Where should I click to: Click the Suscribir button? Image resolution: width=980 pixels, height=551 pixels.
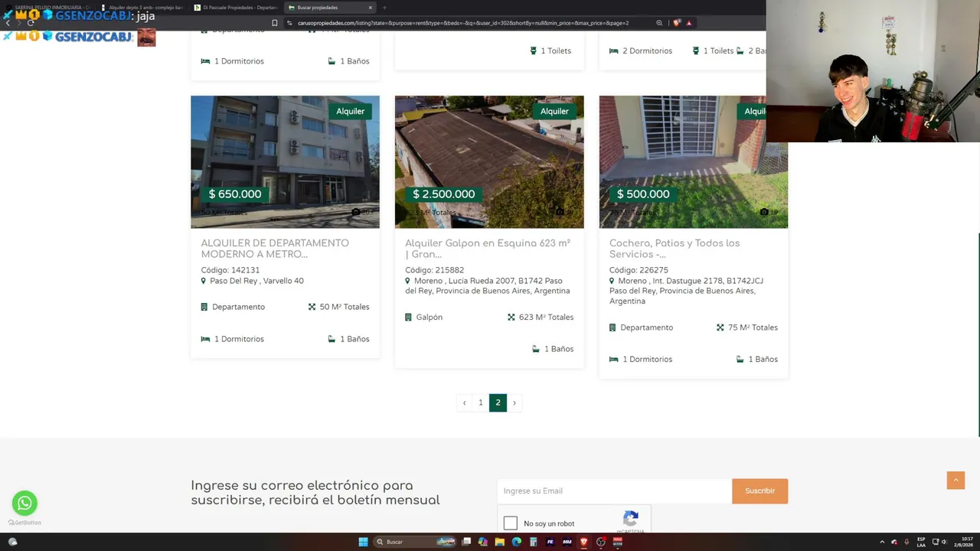(x=759, y=491)
